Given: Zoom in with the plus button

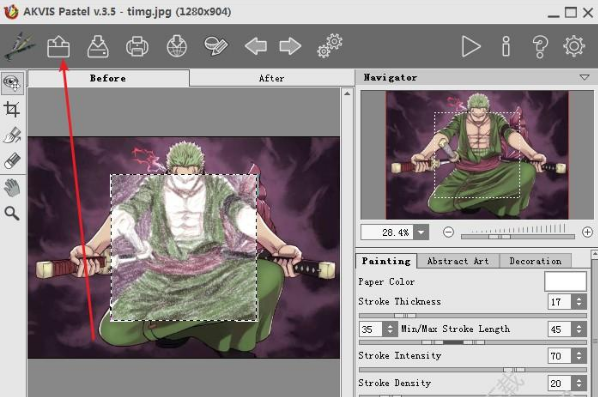Looking at the screenshot, I should coord(587,232).
